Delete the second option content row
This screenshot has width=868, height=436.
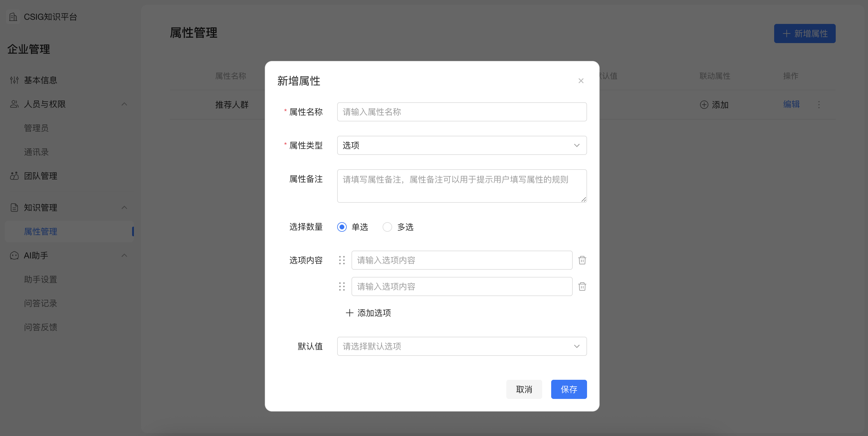tap(582, 286)
